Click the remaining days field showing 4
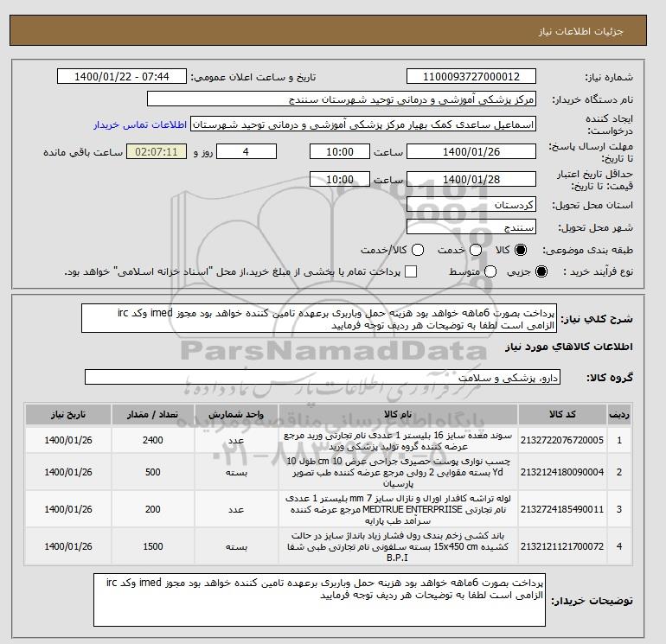 coord(247,151)
